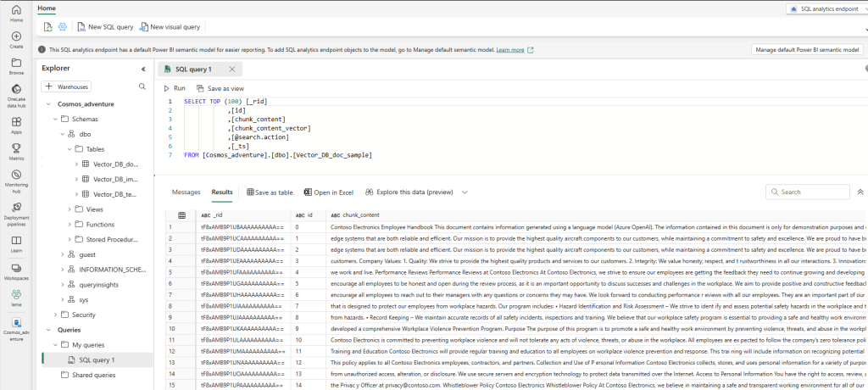Open dropdown next to Explore this data

(x=465, y=192)
